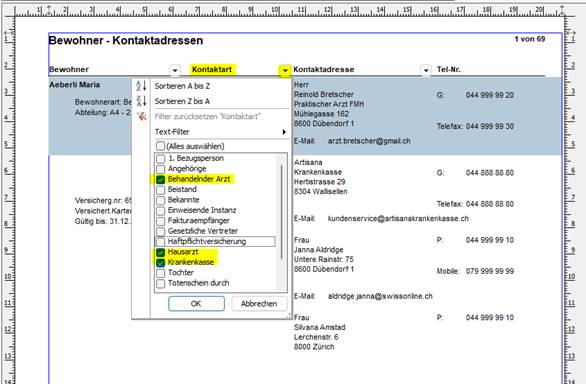Check the Einweisende Instanz checkbox
Image resolution: width=586 pixels, height=384 pixels.
(x=160, y=211)
